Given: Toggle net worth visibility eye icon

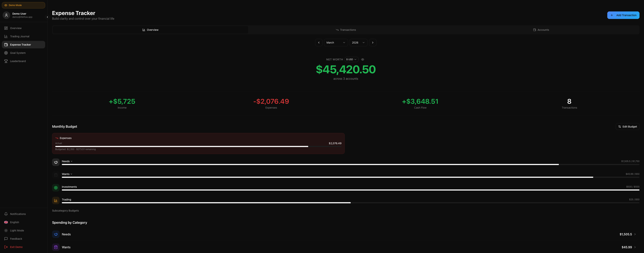Looking at the screenshot, I should (x=362, y=60).
